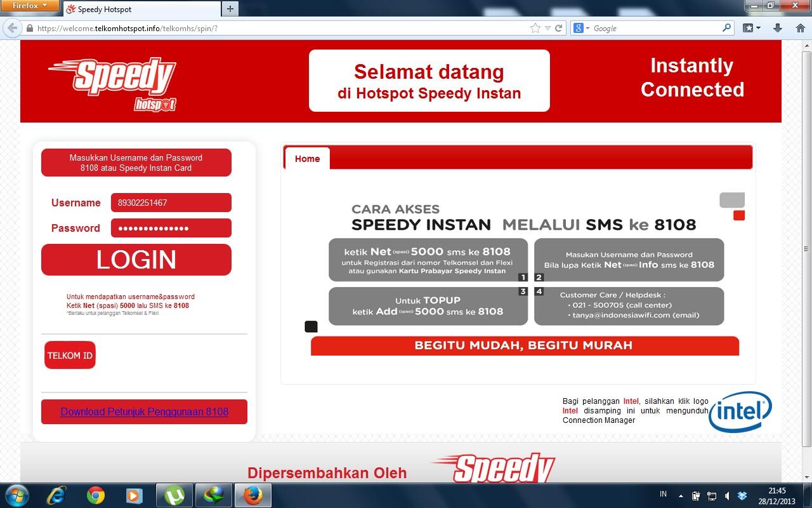Image resolution: width=812 pixels, height=508 pixels.
Task: Click the gray slide indicator square
Action: click(x=732, y=200)
